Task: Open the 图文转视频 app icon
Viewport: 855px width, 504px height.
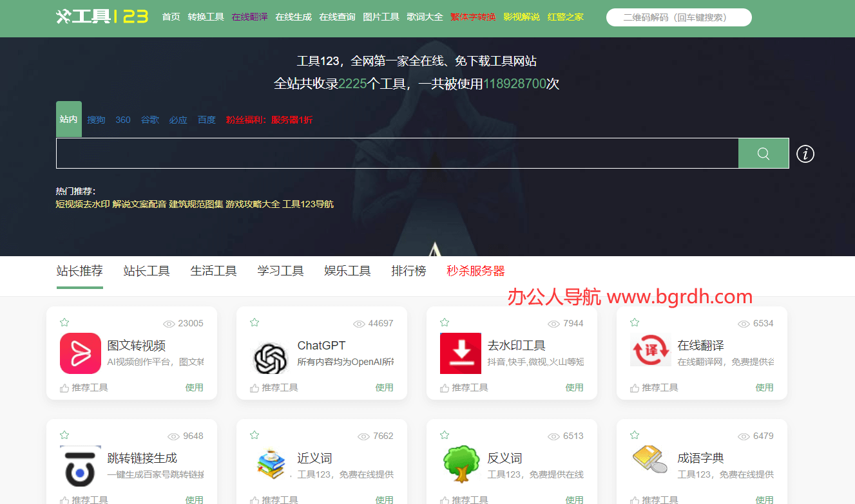Action: click(81, 353)
